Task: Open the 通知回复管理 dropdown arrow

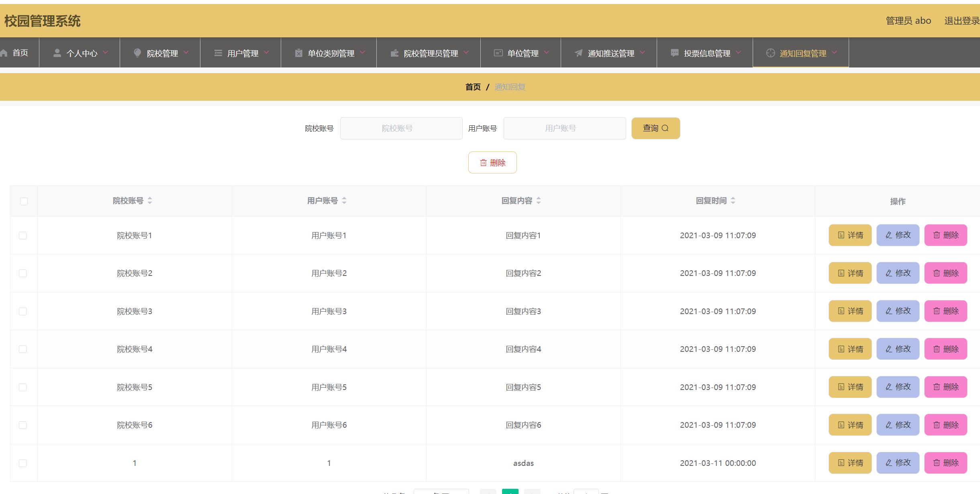Action: point(835,53)
